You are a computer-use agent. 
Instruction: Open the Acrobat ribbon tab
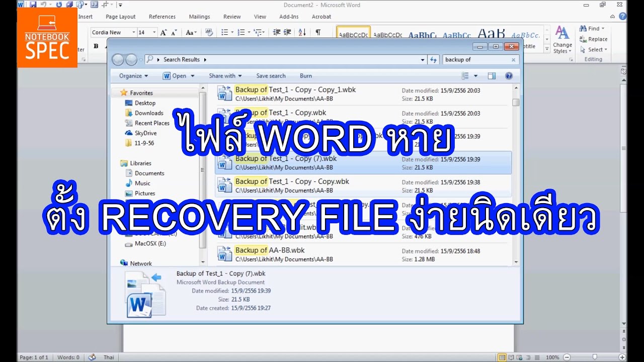tap(321, 17)
